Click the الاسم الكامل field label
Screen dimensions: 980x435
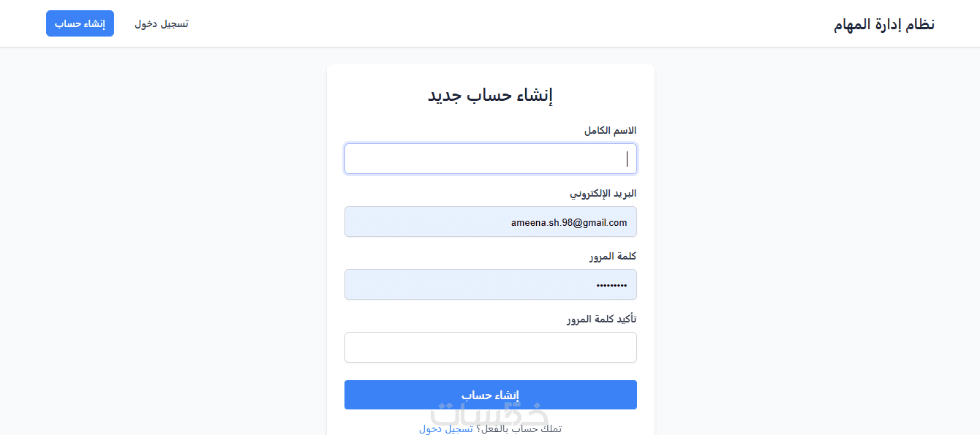coord(610,130)
